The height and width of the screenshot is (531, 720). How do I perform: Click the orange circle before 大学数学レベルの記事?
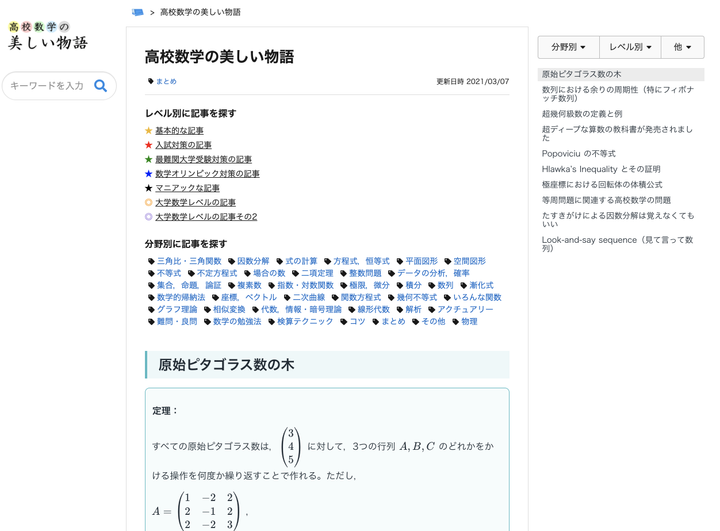pos(148,202)
